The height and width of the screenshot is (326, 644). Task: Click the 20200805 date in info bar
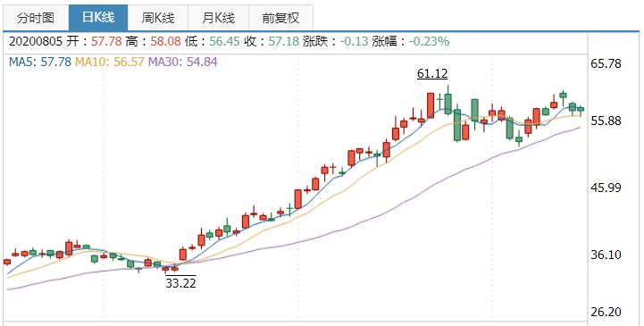tap(36, 41)
